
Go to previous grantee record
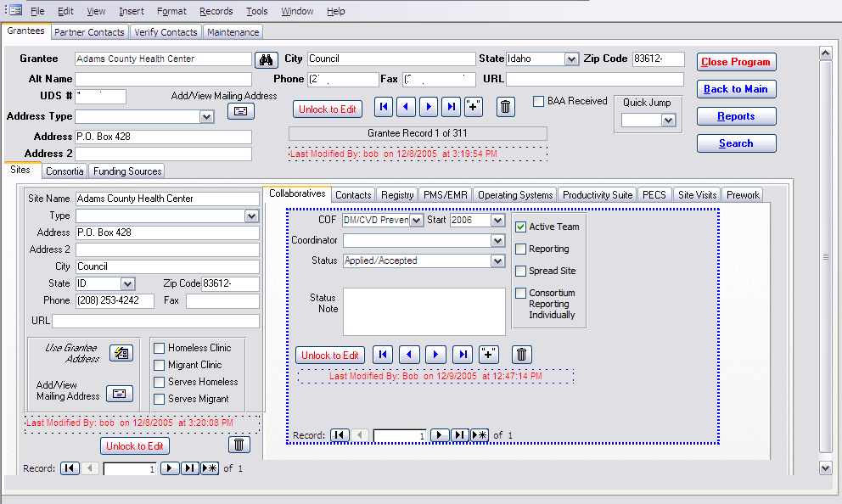(406, 108)
